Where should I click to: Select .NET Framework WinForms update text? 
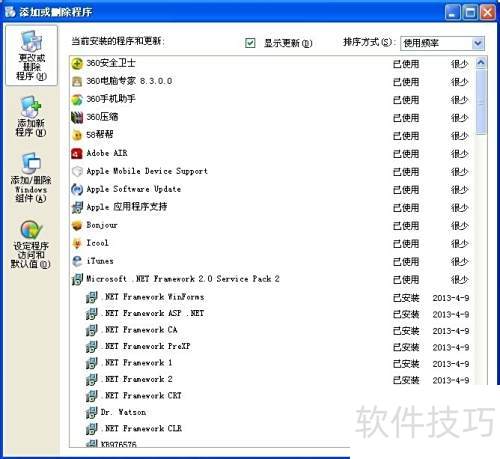(153, 297)
